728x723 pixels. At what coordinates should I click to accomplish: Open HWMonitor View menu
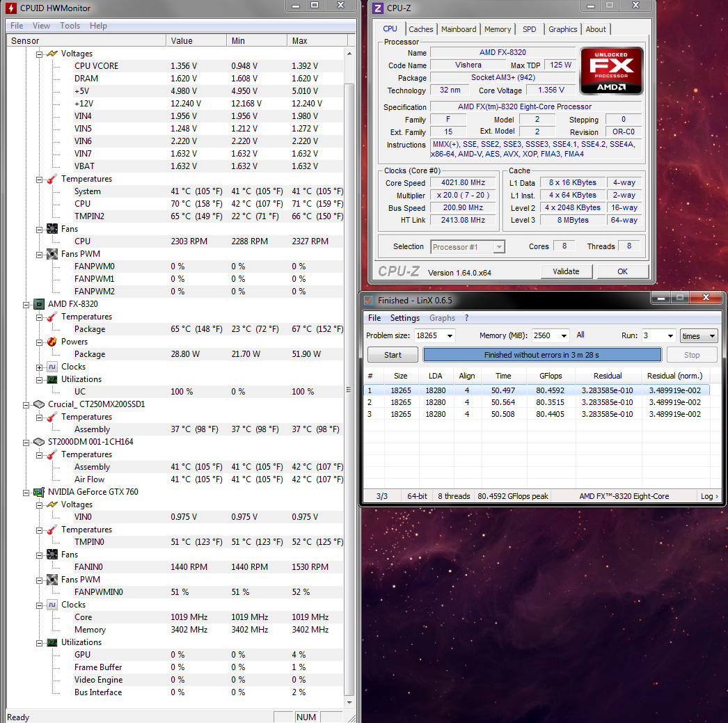click(41, 26)
